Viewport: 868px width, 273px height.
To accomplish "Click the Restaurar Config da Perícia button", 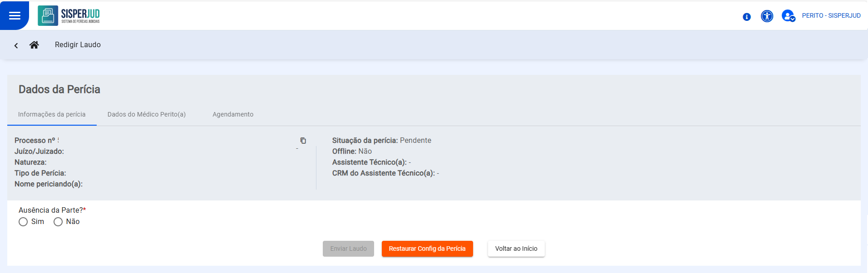I will pos(427,249).
